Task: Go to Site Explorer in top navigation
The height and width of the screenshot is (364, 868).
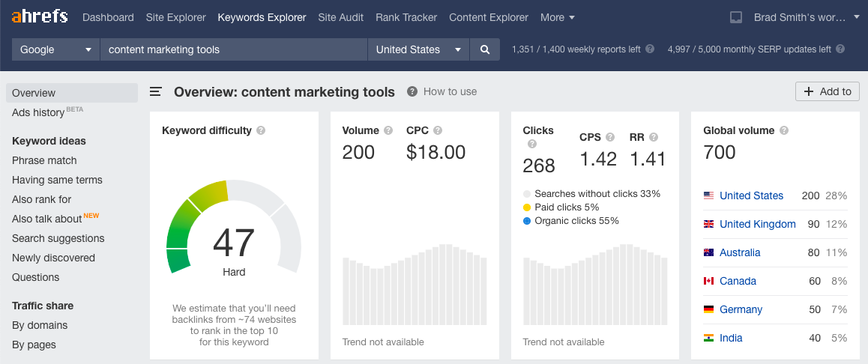Action: tap(175, 17)
